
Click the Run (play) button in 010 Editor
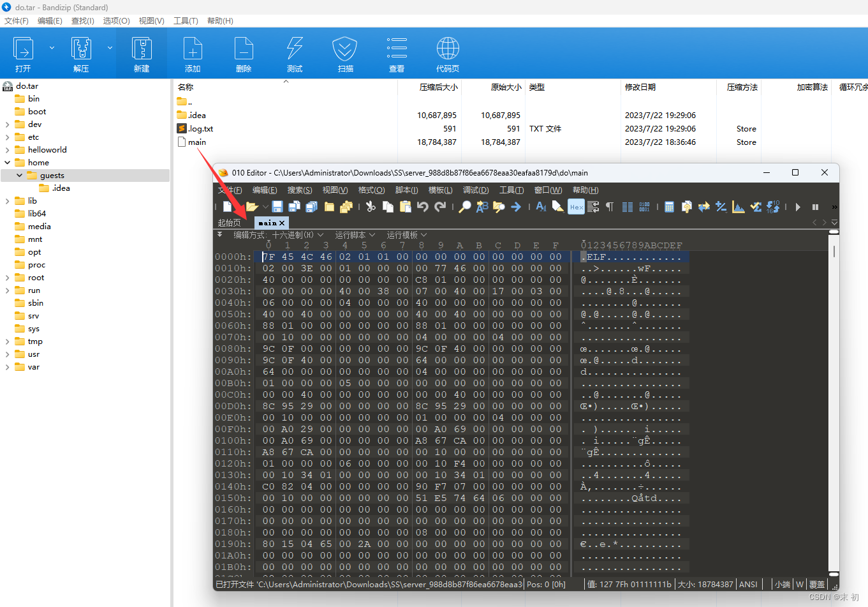click(798, 207)
